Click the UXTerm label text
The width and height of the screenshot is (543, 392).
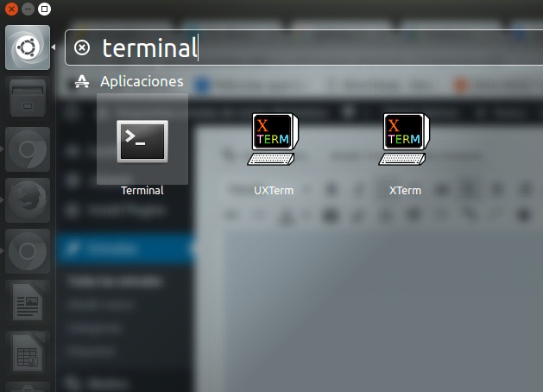pos(274,191)
